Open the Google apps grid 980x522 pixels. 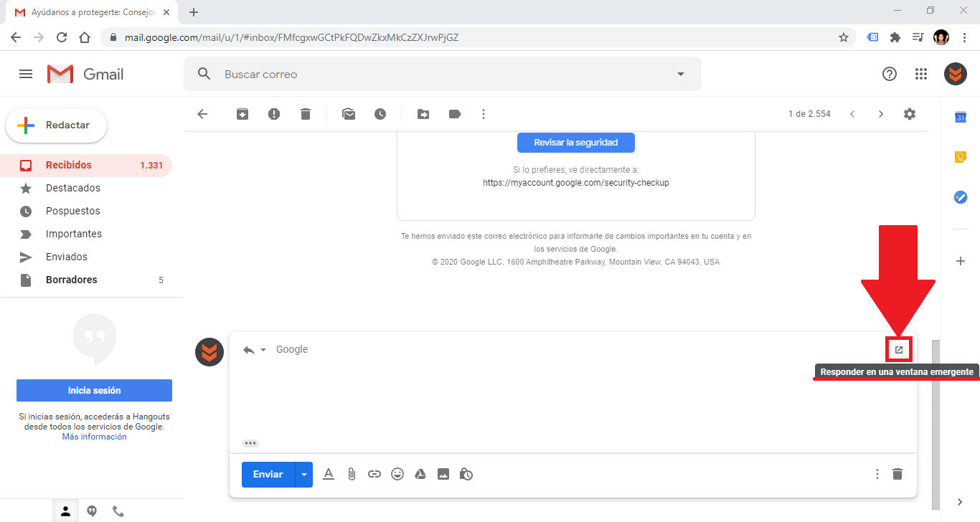pos(921,74)
